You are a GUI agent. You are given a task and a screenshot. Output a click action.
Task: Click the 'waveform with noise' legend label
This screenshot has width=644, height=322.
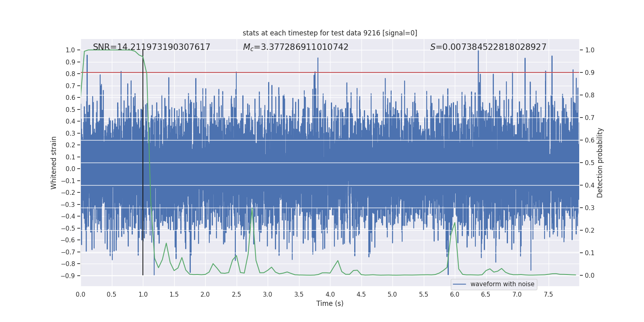coord(502,284)
